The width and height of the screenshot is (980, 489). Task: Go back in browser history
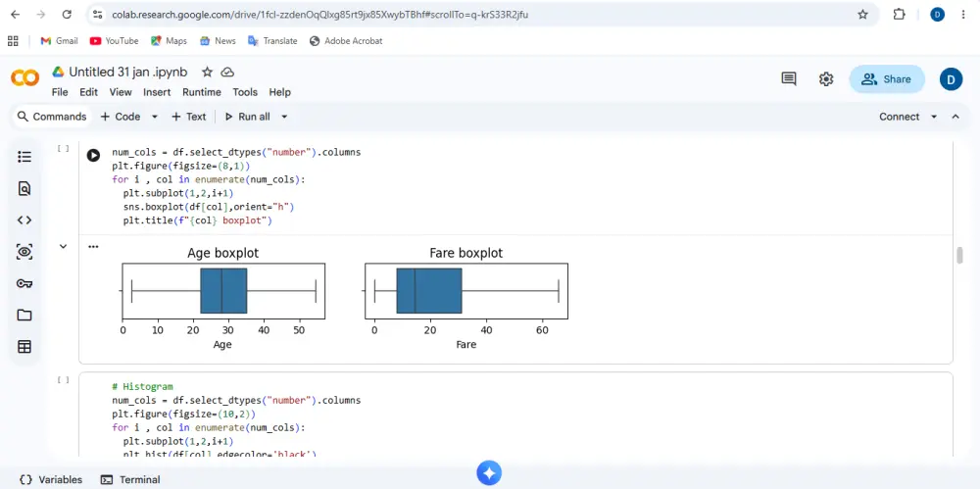[16, 15]
